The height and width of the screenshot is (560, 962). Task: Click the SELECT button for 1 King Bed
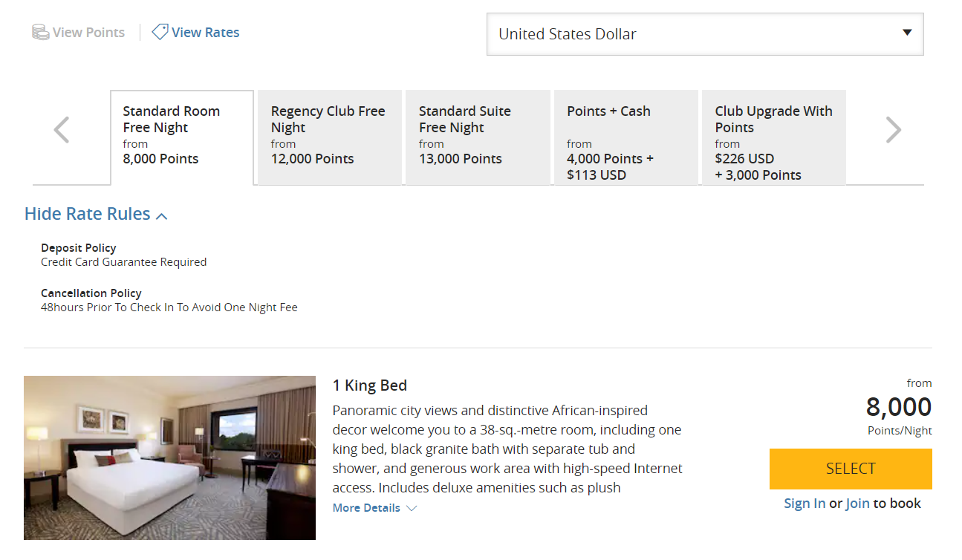tap(850, 469)
